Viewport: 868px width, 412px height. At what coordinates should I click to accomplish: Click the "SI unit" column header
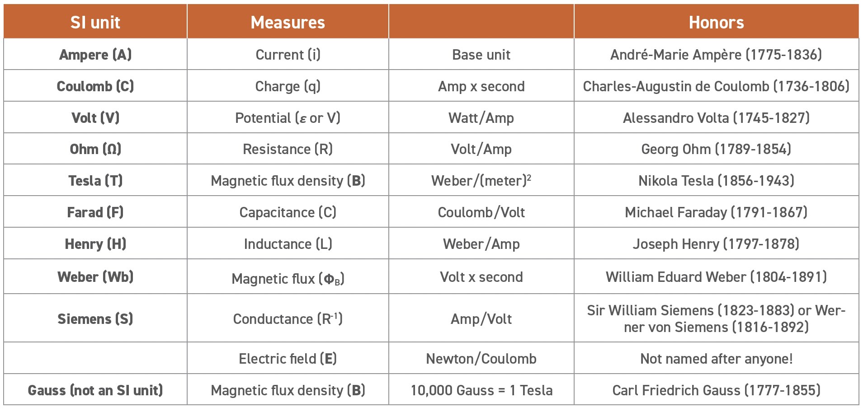tap(95, 22)
